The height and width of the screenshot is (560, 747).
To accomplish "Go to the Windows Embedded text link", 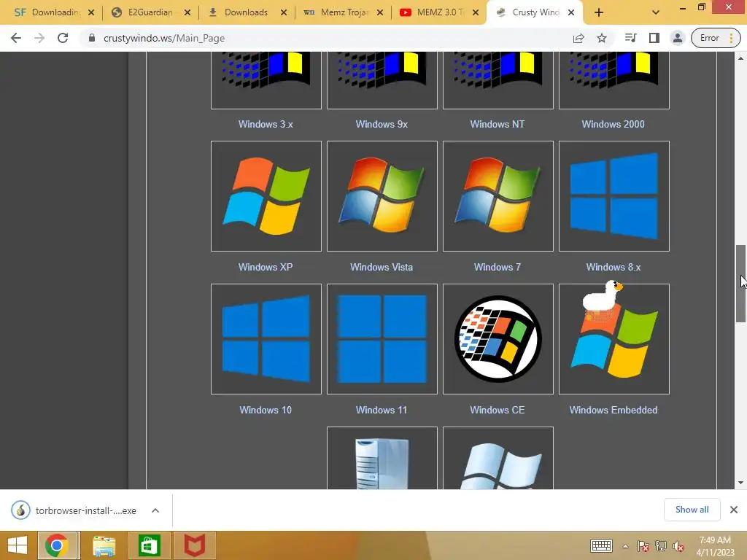I will [613, 410].
